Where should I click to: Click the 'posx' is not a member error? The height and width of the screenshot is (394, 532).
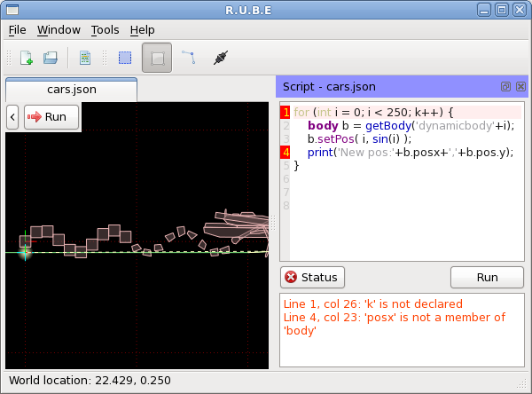pos(395,324)
